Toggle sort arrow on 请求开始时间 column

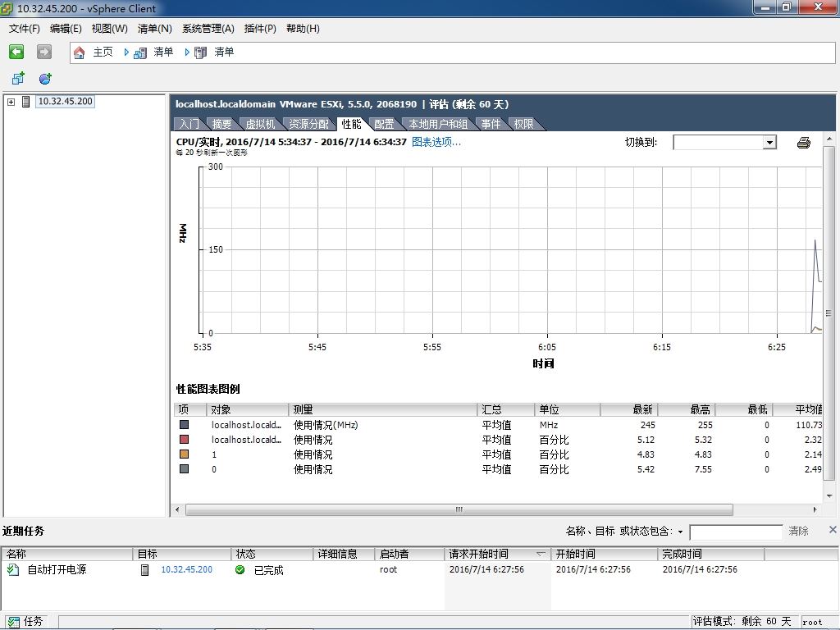541,554
